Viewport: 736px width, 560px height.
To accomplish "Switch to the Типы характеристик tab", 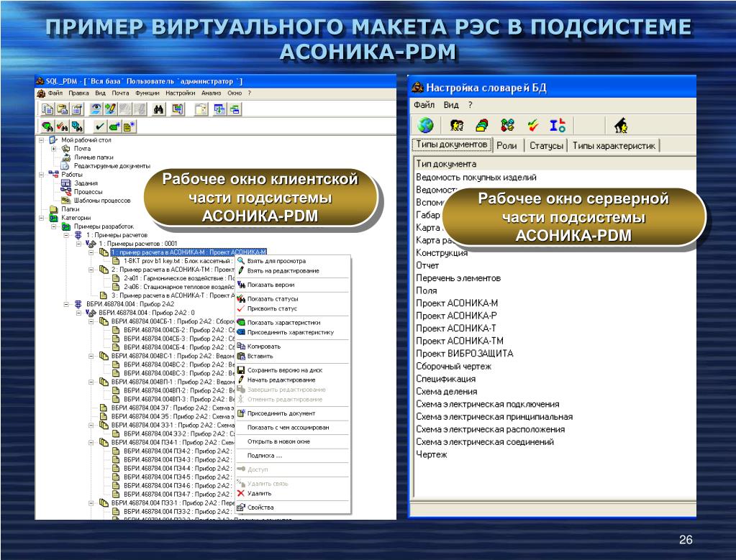I will click(x=614, y=145).
